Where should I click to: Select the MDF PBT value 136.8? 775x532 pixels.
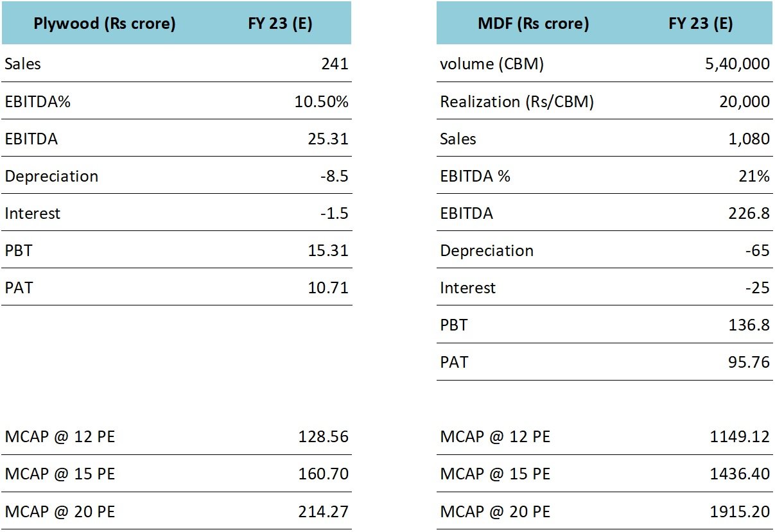(x=748, y=325)
